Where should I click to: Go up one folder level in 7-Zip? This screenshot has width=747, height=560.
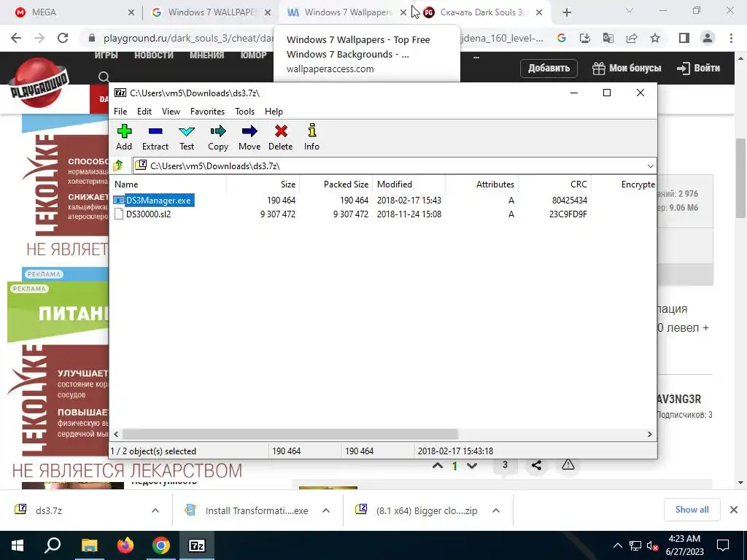[x=118, y=166]
